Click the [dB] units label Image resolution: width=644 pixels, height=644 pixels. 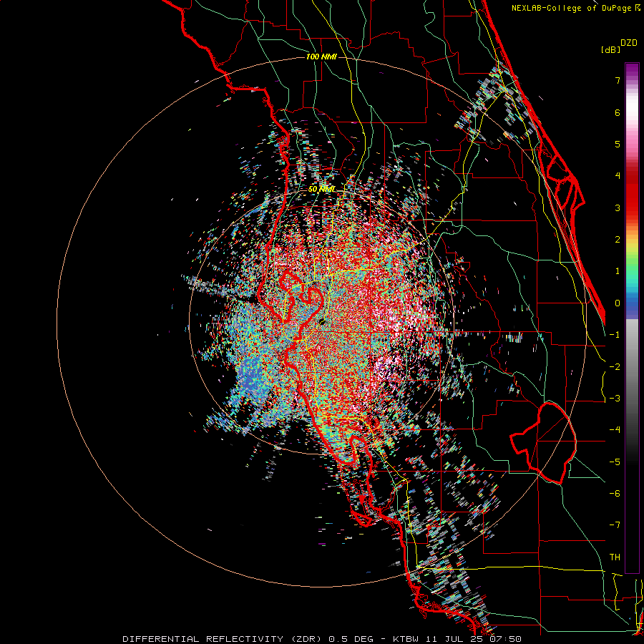tap(610, 49)
